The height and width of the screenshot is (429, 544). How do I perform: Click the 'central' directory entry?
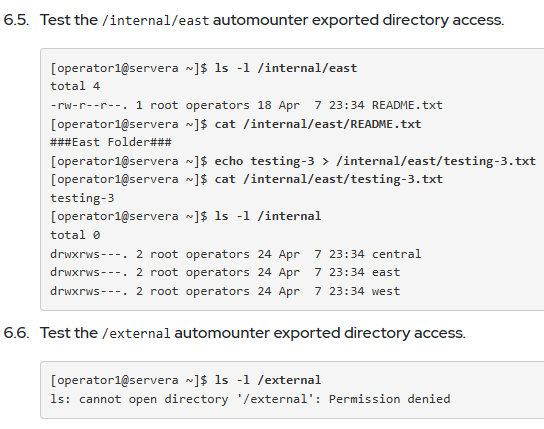(397, 254)
